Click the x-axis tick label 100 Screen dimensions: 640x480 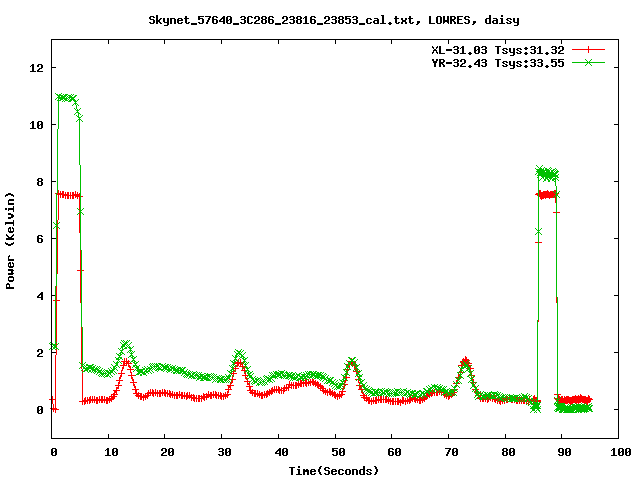coord(621,452)
